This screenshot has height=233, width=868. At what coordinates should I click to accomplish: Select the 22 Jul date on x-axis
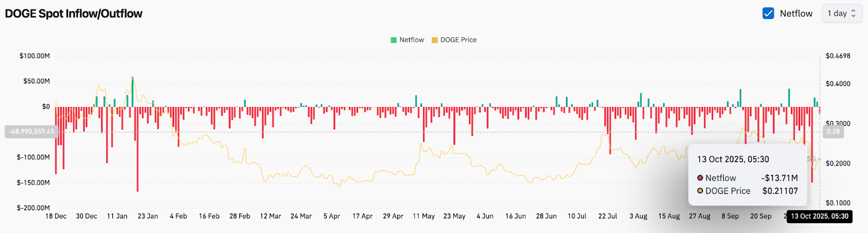[x=608, y=216]
